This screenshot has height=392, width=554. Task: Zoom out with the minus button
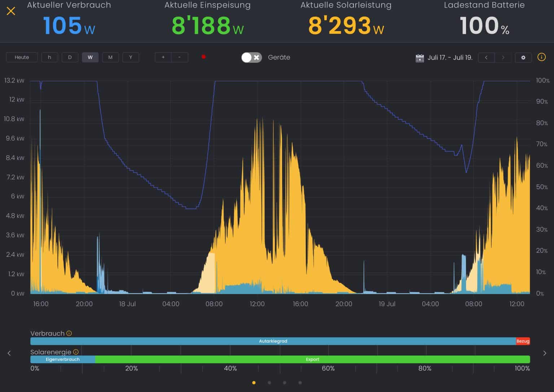click(x=180, y=57)
